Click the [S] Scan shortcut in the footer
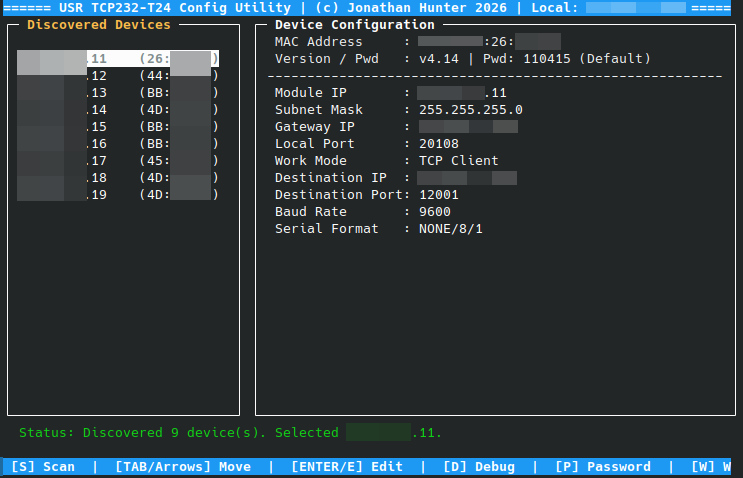 pos(43,467)
